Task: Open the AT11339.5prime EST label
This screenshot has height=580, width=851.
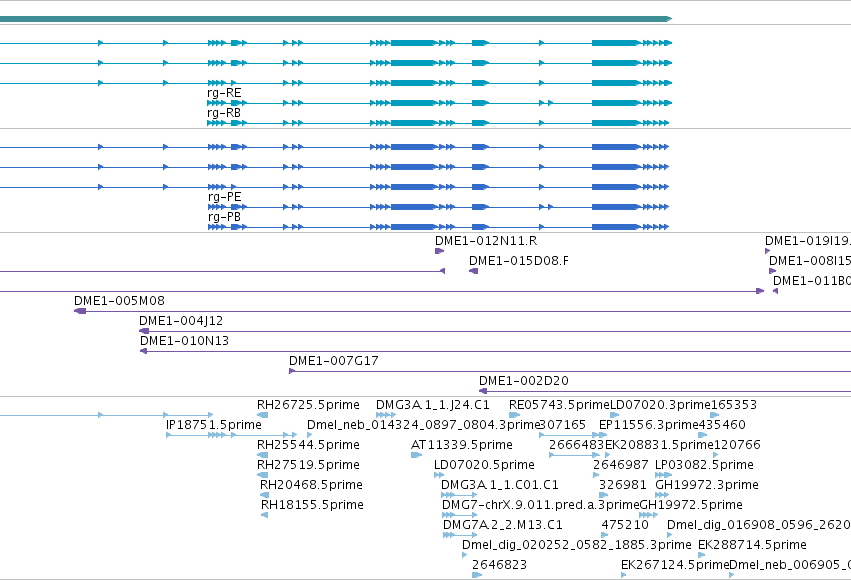Action: [462, 445]
